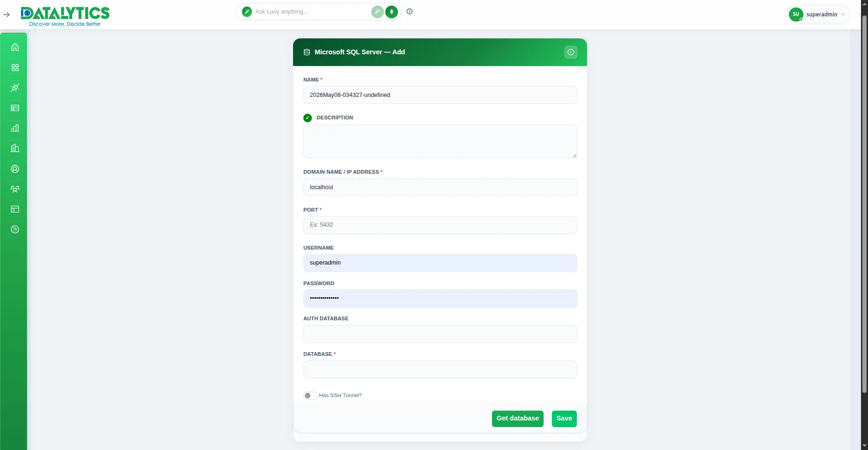868x450 pixels.
Task: Click the "superadmin" account name at top
Action: [822, 15]
